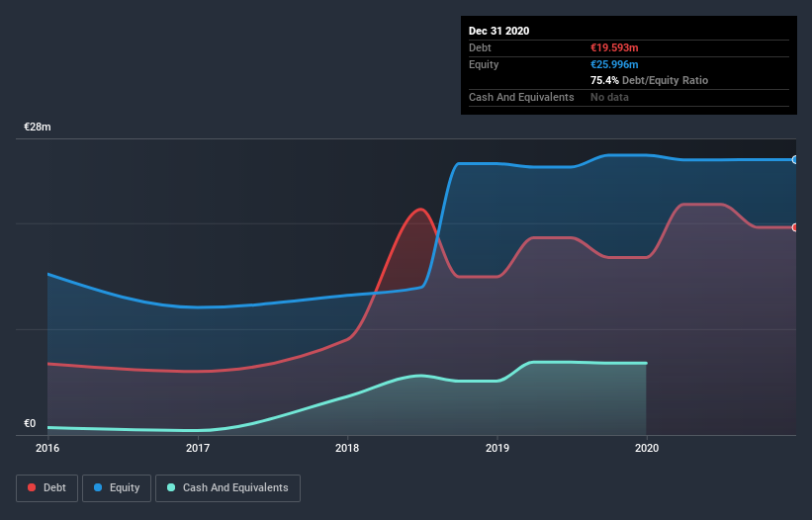Click the tooltip Equity row label
The width and height of the screenshot is (812, 520).
tap(484, 64)
